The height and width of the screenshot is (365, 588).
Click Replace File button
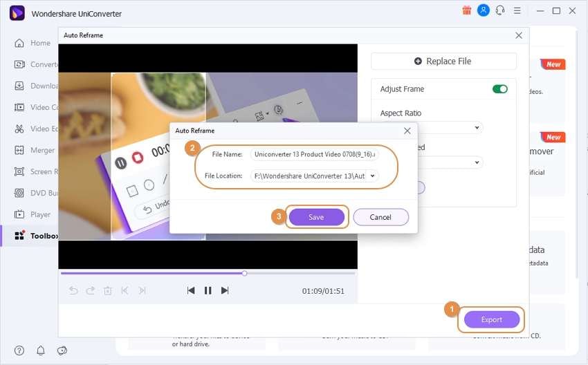pos(443,61)
